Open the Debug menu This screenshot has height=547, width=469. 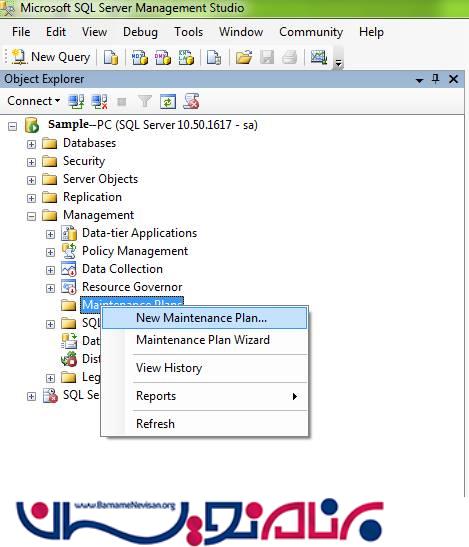point(140,32)
